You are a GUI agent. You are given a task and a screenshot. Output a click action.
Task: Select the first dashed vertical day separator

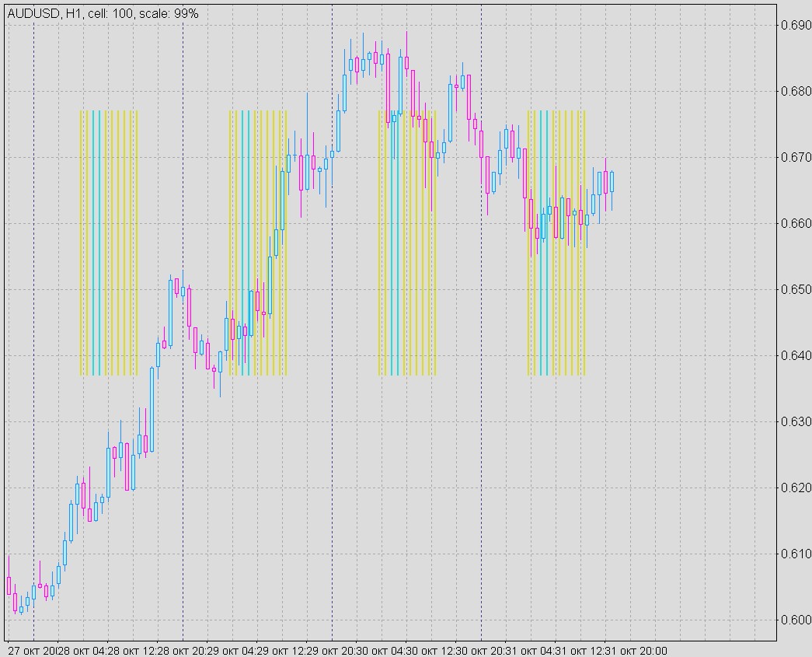[33, 311]
